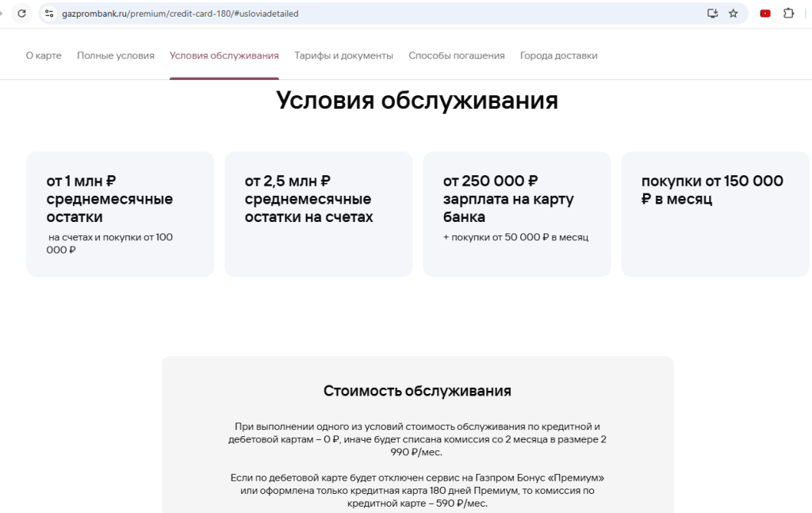Click the Условия обслуживания page heading

point(416,100)
